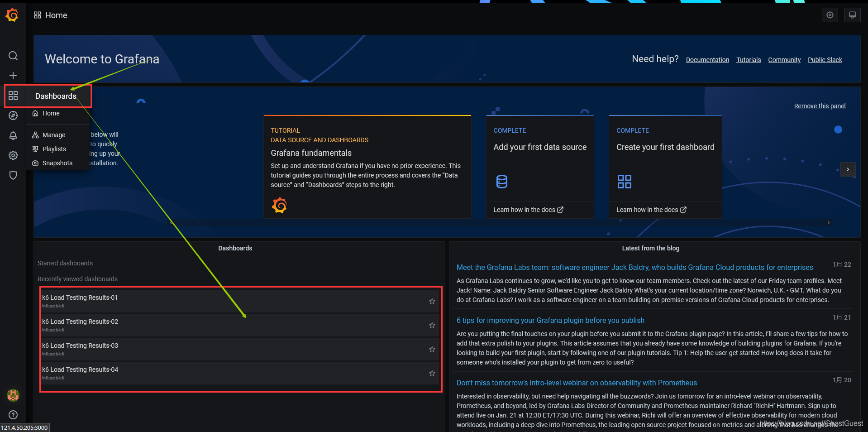Open the Explore compass icon

coord(13,115)
